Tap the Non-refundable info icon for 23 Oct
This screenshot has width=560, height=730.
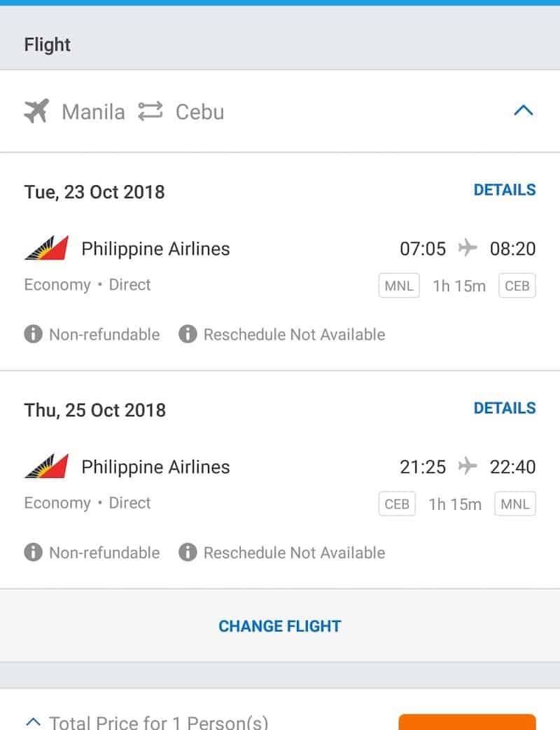(x=33, y=334)
